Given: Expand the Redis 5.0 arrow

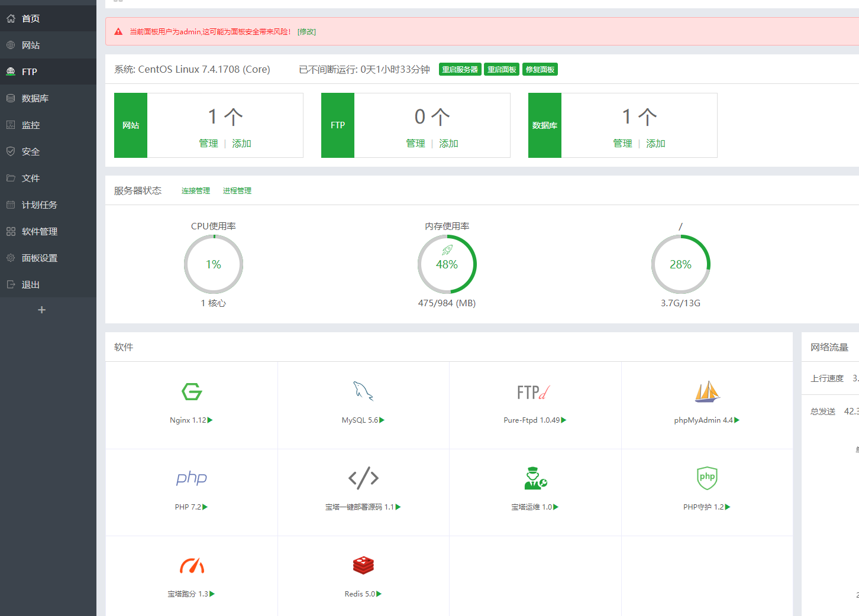Looking at the screenshot, I should (x=379, y=594).
